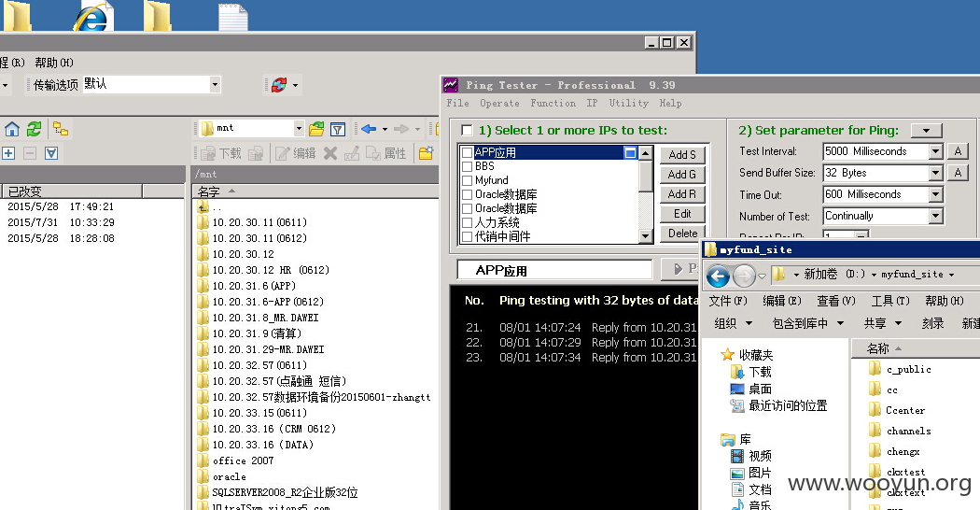
Task: Click forward button in myfund_site Explorer
Action: (x=744, y=276)
